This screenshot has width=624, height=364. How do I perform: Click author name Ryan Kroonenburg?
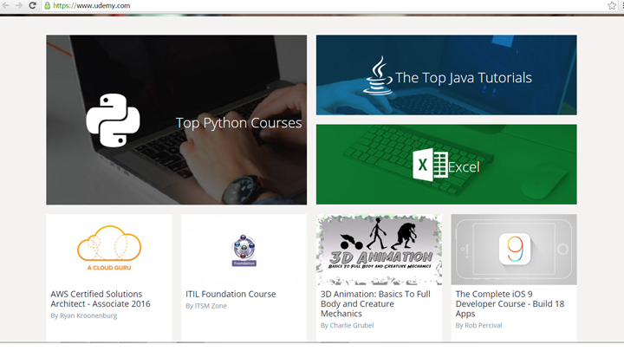pyautogui.click(x=88, y=315)
